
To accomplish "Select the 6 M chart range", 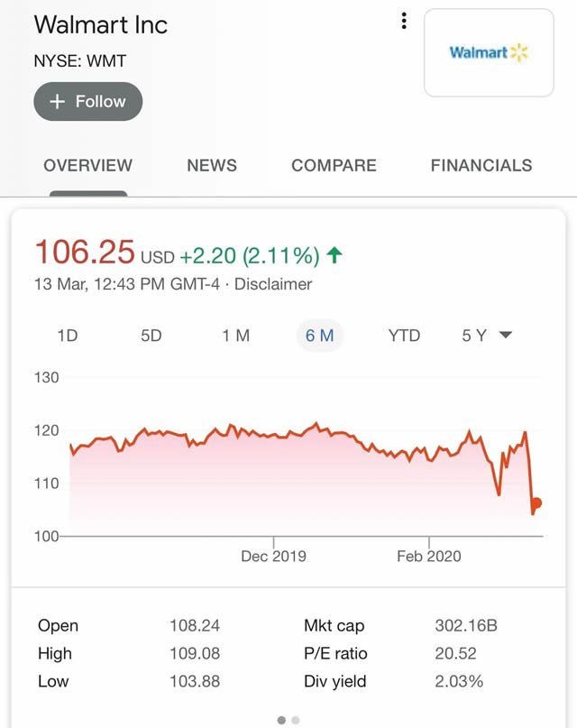I will (x=319, y=336).
